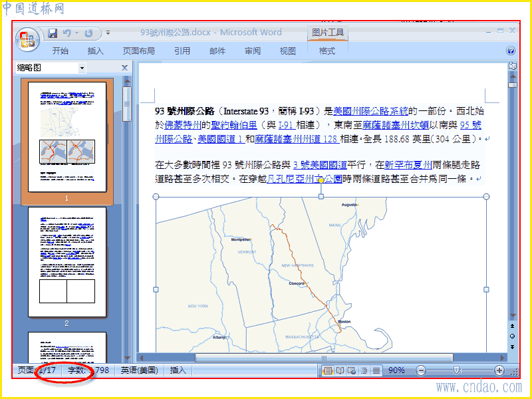532x399 pixels.
Task: Follow the 麻薩諸塞州州道 128 hyperlink
Action: (x=297, y=139)
